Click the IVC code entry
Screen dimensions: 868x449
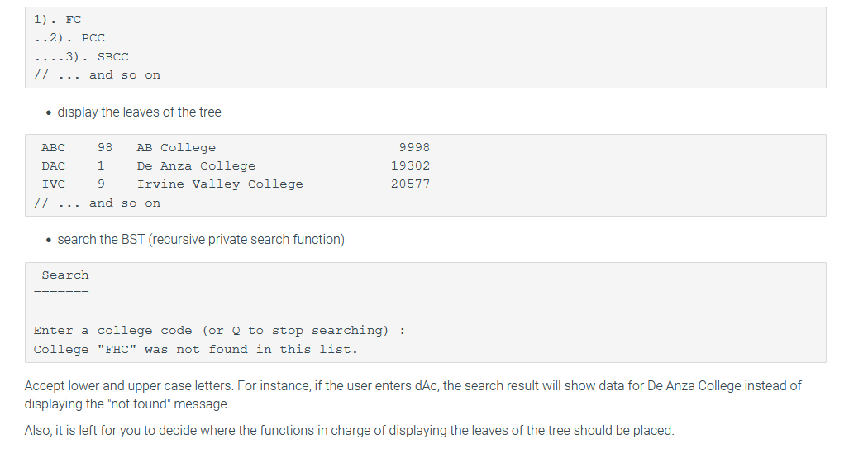[53, 184]
